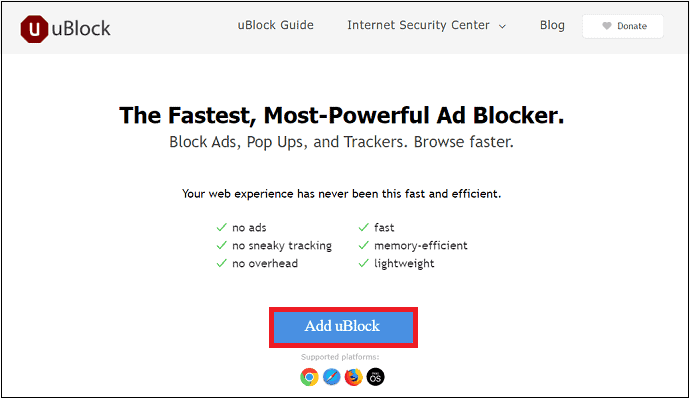
Task: Click the Donate button
Action: 623,26
